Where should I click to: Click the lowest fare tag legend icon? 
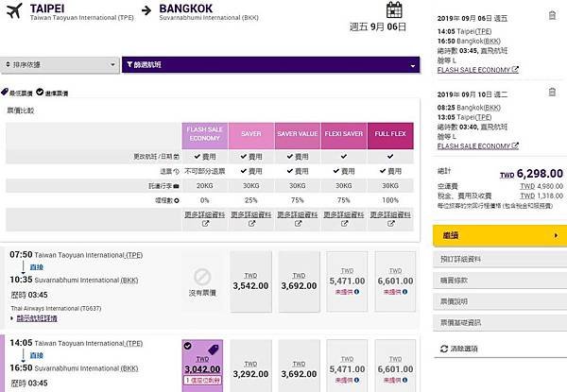(5, 93)
